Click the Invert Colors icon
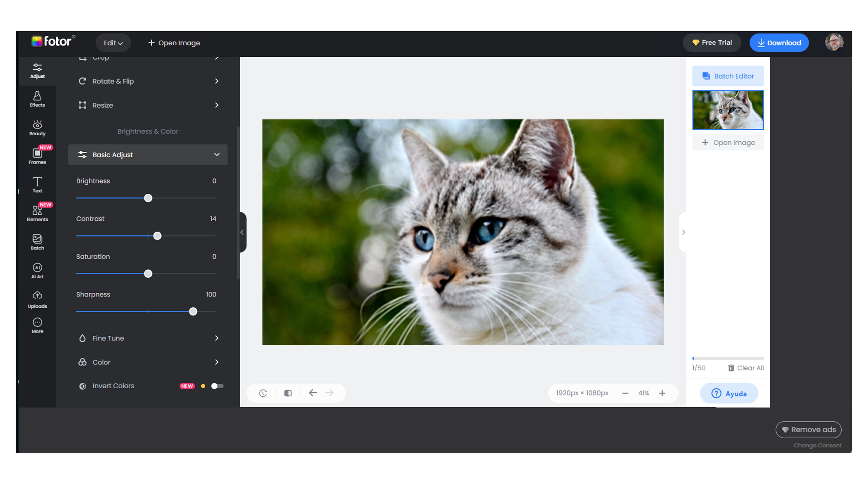 click(83, 386)
